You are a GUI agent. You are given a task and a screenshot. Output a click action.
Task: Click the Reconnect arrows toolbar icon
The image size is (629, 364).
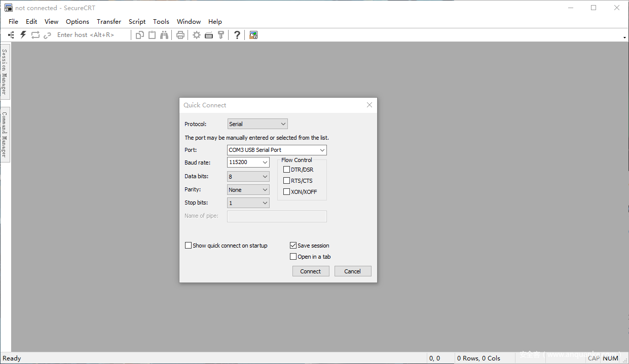click(x=35, y=35)
